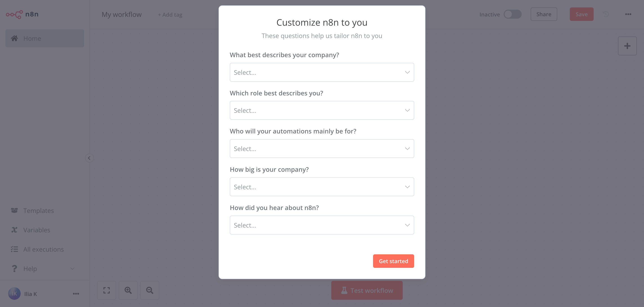Open the All executions list icon

[x=14, y=249]
